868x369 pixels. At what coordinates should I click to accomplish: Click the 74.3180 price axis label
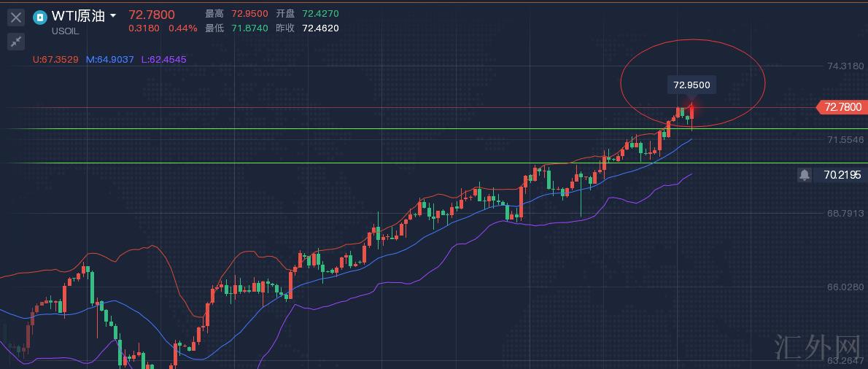pos(845,66)
